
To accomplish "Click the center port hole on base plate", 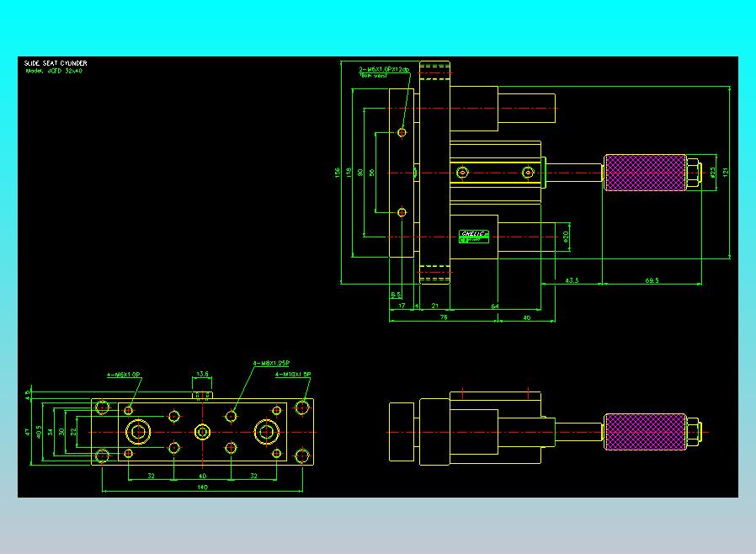I will 202,432.
